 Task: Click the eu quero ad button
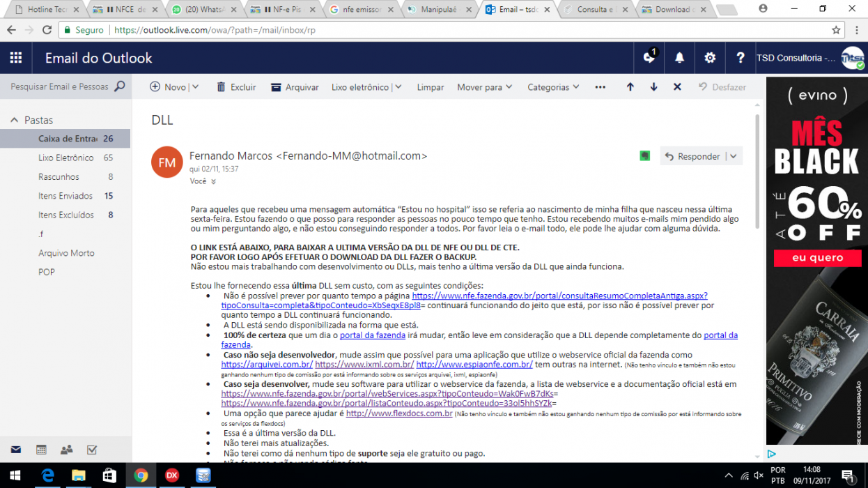[x=817, y=258]
